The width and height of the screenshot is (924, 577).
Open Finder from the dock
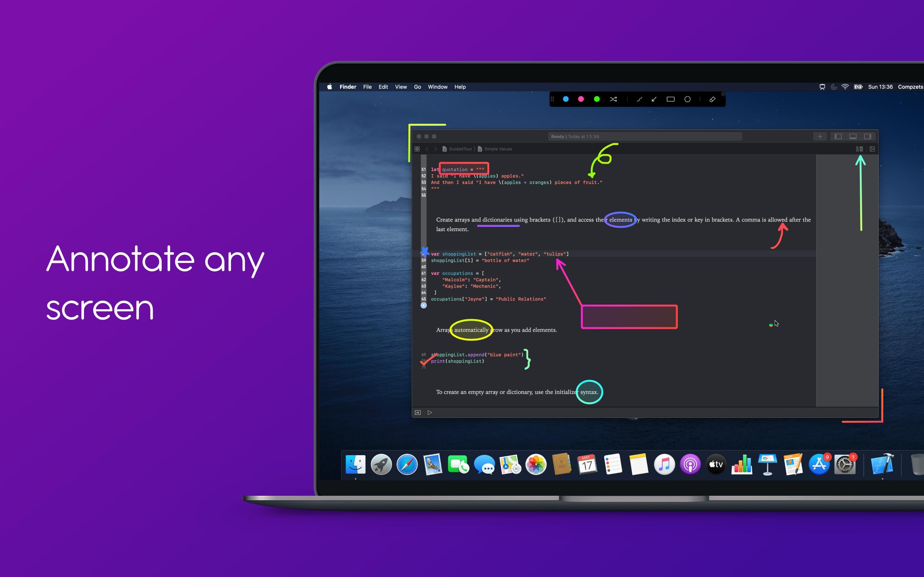(356, 463)
